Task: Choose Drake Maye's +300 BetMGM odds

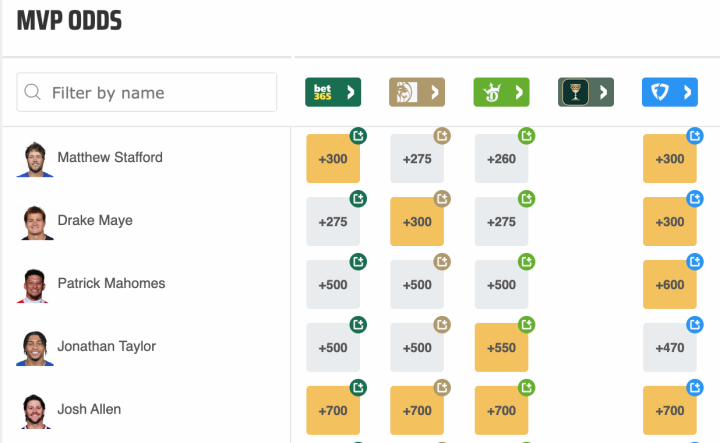Action: pyautogui.click(x=417, y=223)
